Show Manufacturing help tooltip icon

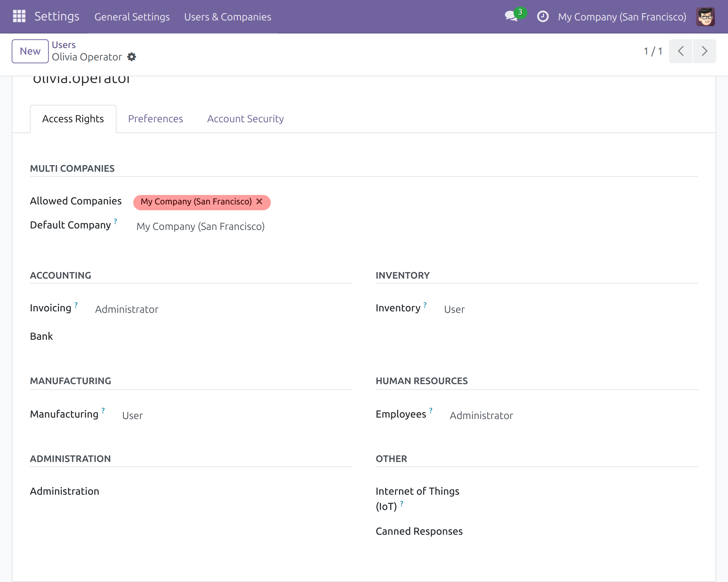coord(103,410)
